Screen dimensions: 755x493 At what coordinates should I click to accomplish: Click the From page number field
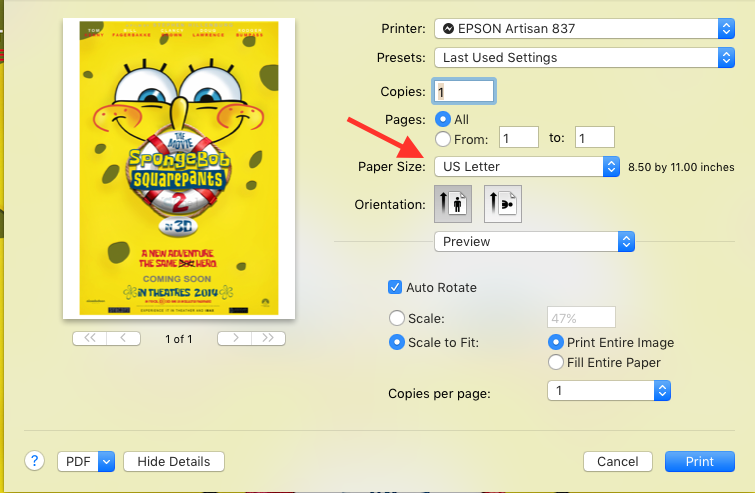pos(519,138)
